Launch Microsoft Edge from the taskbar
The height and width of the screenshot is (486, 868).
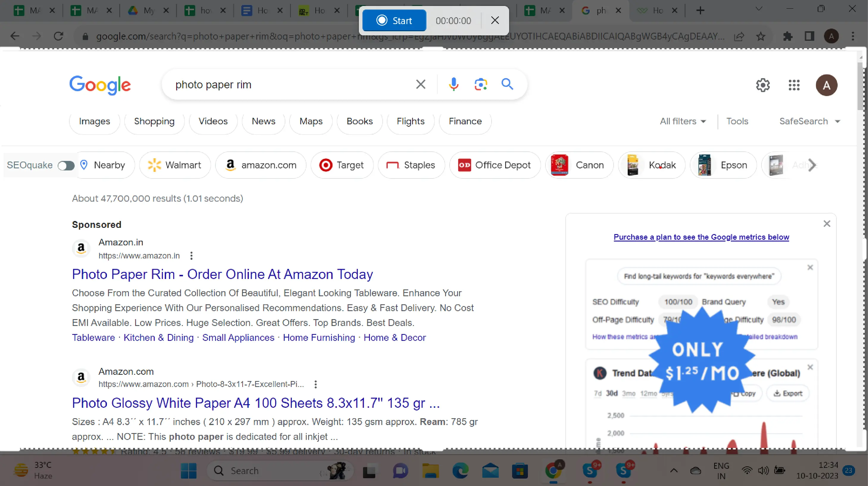(x=460, y=471)
